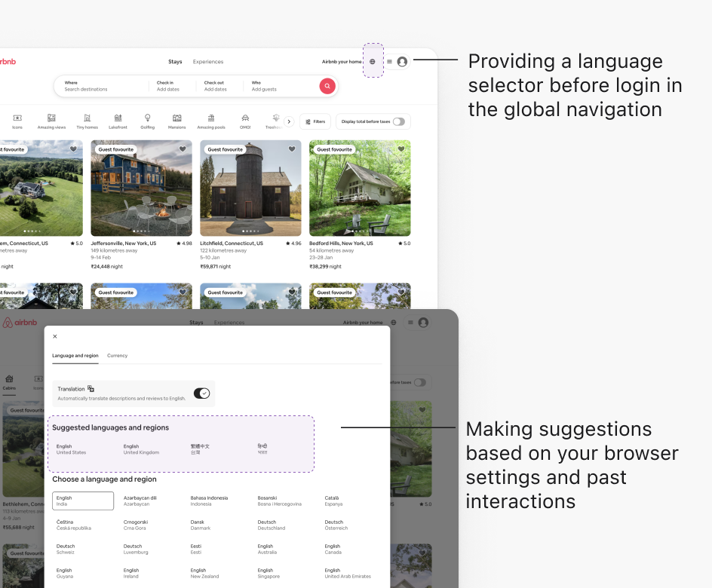Select Bahasa Indonesia language option
The image size is (712, 588).
pos(209,501)
